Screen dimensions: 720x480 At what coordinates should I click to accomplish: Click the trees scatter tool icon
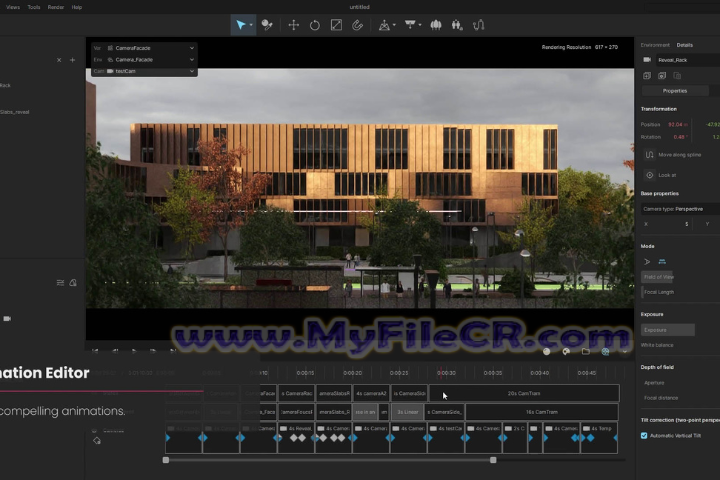[x=436, y=25]
